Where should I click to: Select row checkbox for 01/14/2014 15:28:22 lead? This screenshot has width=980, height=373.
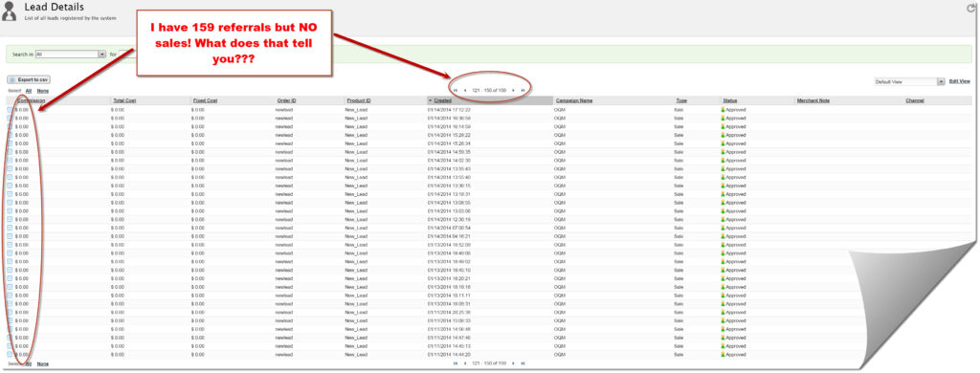pyautogui.click(x=10, y=135)
